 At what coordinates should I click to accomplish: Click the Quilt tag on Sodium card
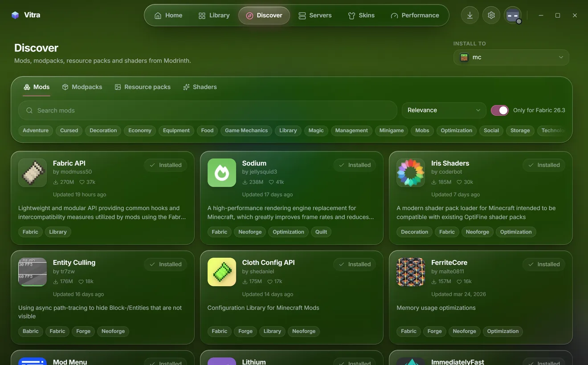pyautogui.click(x=321, y=232)
